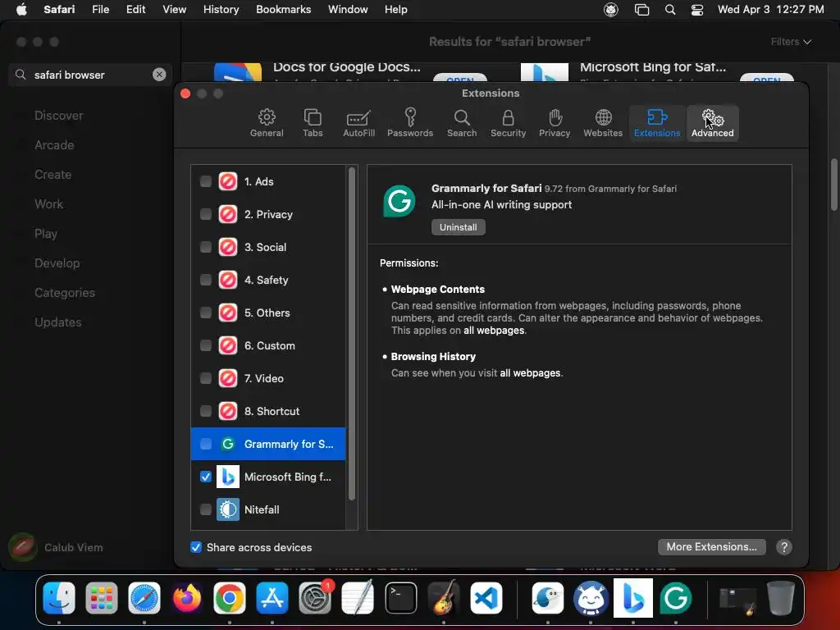This screenshot has width=840, height=630.
Task: Enable the Nitefall extension checkbox
Action: [x=206, y=509]
